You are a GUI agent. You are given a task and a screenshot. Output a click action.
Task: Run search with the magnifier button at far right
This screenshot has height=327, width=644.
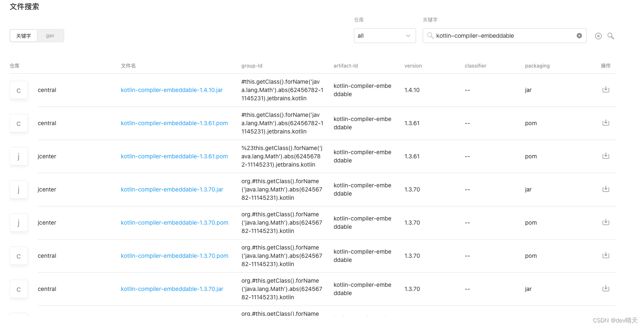(610, 36)
